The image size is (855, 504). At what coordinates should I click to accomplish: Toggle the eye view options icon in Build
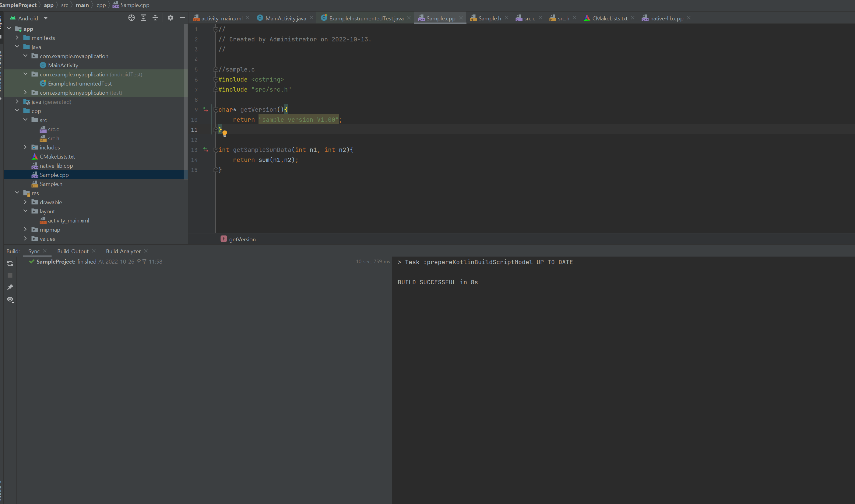click(10, 299)
